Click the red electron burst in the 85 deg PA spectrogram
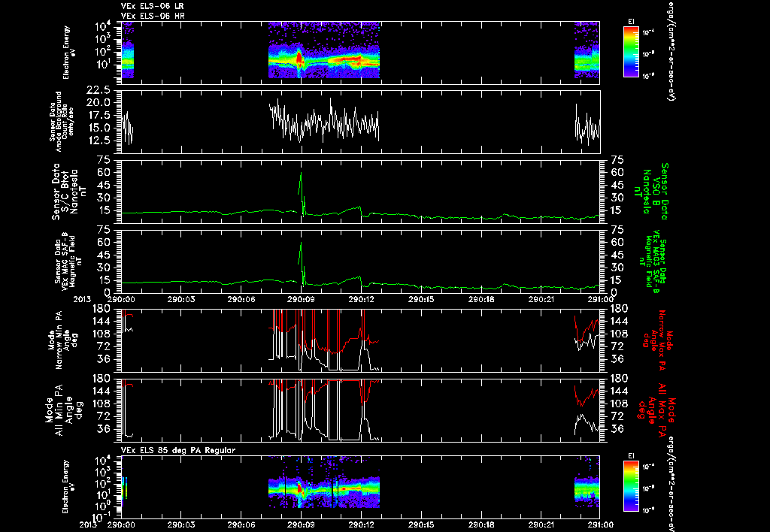The width and height of the screenshot is (770, 532). [299, 489]
